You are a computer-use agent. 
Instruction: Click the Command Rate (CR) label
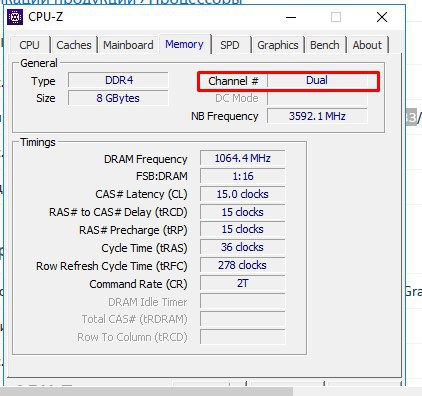(138, 284)
